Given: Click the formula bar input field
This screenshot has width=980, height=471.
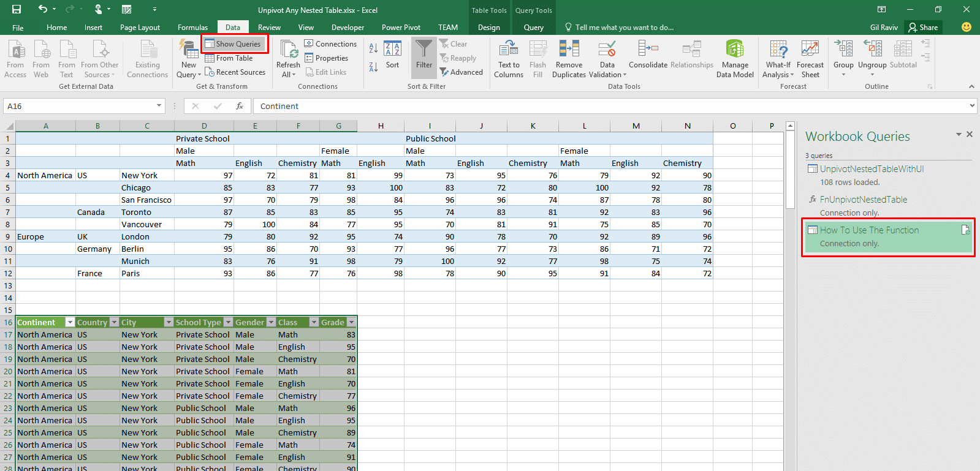Looking at the screenshot, I should (x=612, y=106).
